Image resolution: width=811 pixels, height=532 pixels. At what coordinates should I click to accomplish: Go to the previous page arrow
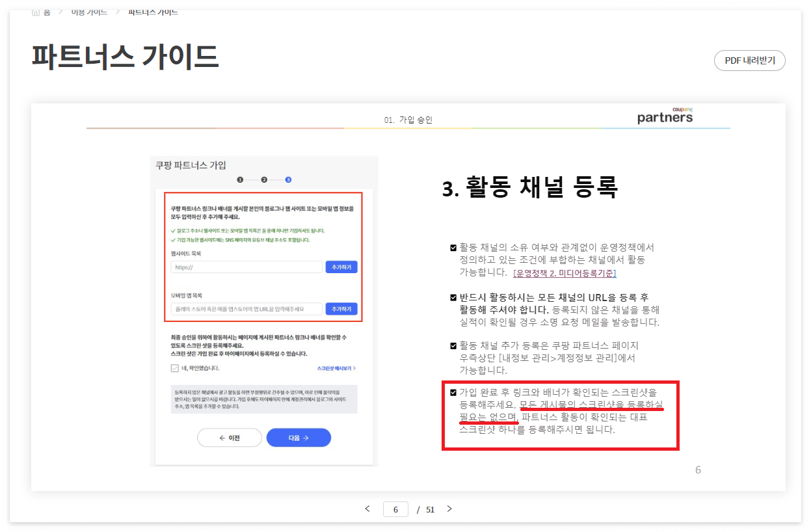point(367,509)
